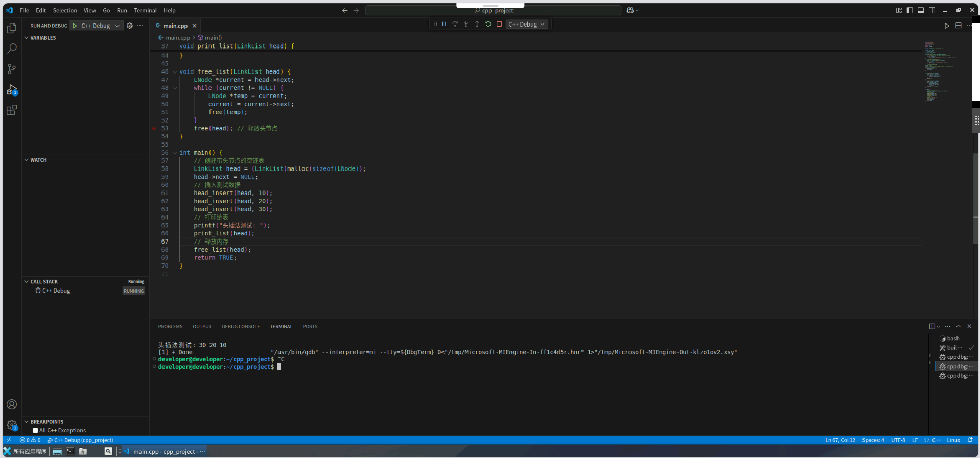Toggle secondary side bar visibility
Image resolution: width=980 pixels, height=458 pixels.
[x=932, y=10]
